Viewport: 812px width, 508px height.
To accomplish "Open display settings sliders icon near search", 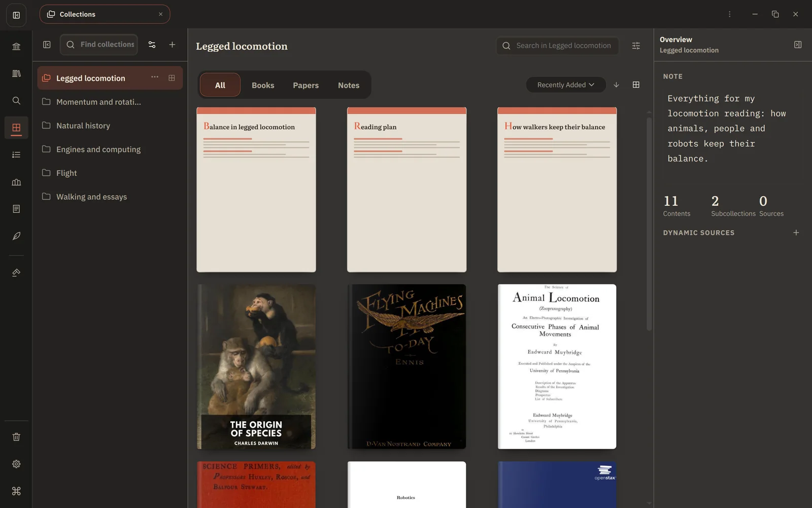I will click(636, 46).
